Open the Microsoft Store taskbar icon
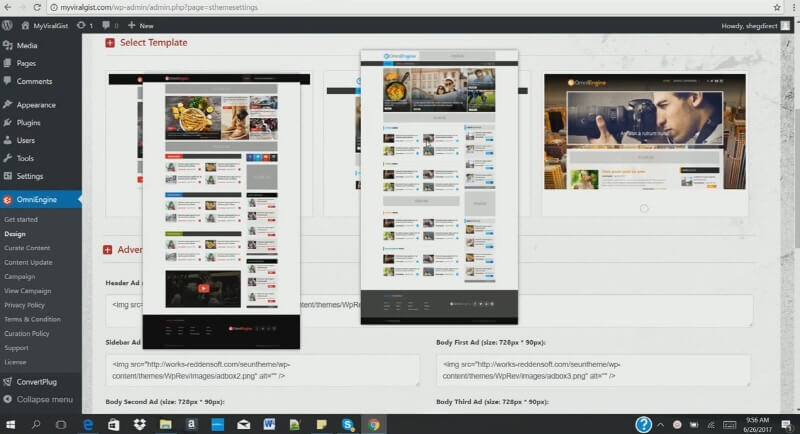Image resolution: width=800 pixels, height=434 pixels. click(x=113, y=424)
